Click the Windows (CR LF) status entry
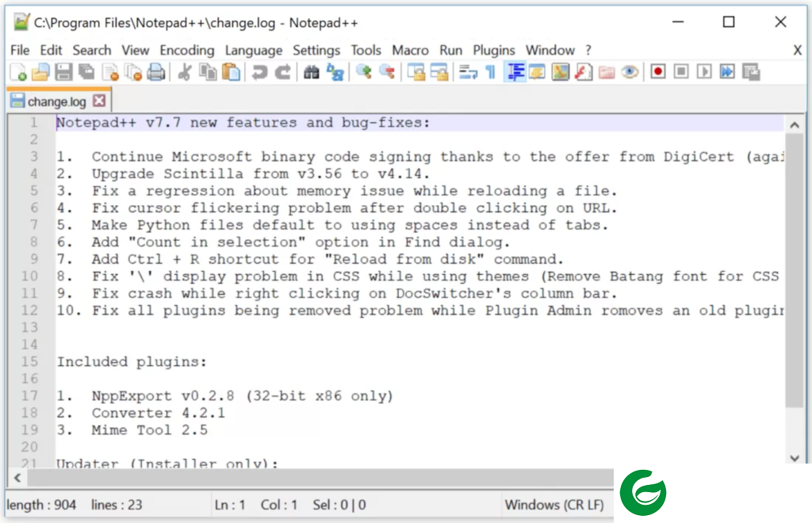The height and width of the screenshot is (523, 812). click(x=554, y=505)
